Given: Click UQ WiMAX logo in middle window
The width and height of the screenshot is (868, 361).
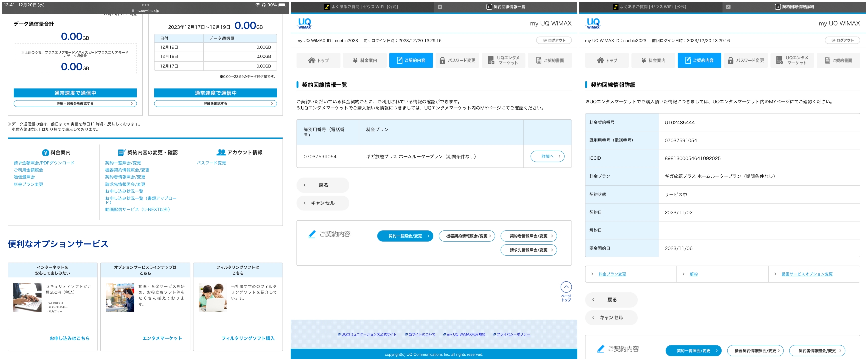Looking at the screenshot, I should pyautogui.click(x=304, y=24).
